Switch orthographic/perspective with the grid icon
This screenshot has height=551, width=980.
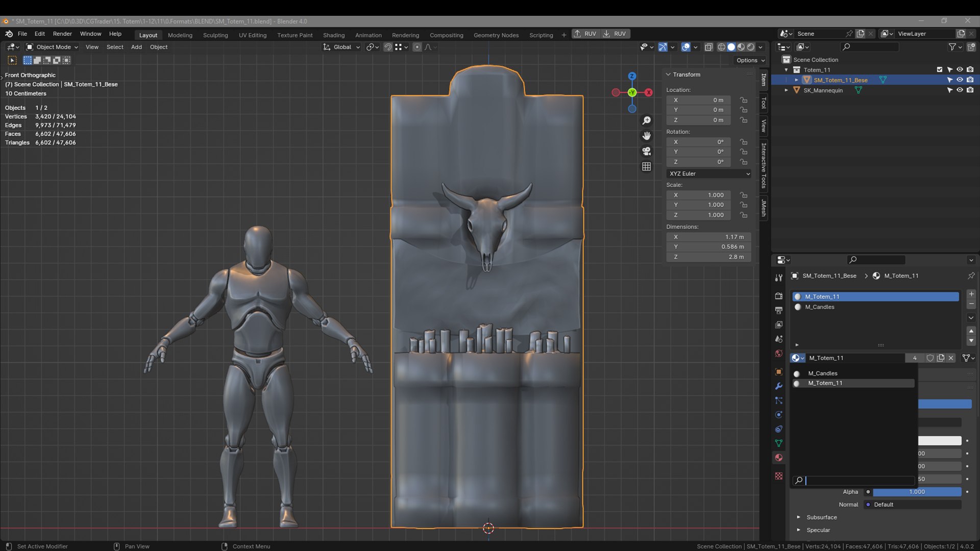pyautogui.click(x=646, y=166)
